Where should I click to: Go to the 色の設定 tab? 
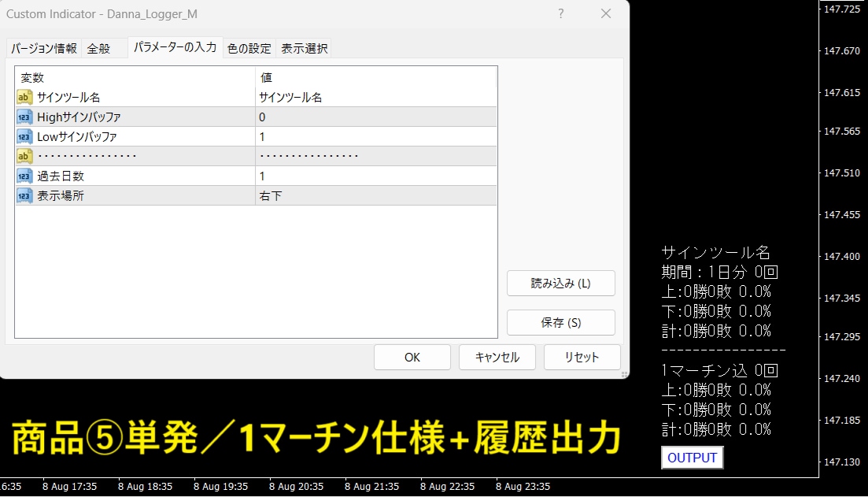pyautogui.click(x=249, y=49)
